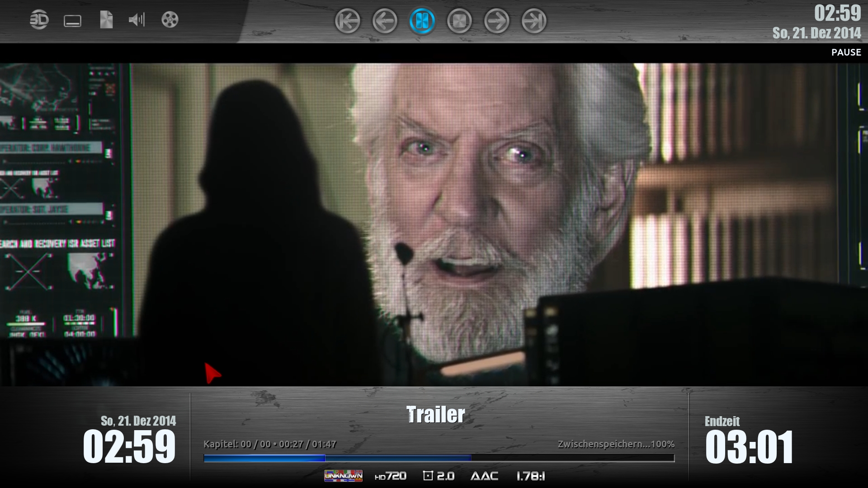The height and width of the screenshot is (488, 868).
Task: Click the Unknown language flag icon
Action: 343,476
